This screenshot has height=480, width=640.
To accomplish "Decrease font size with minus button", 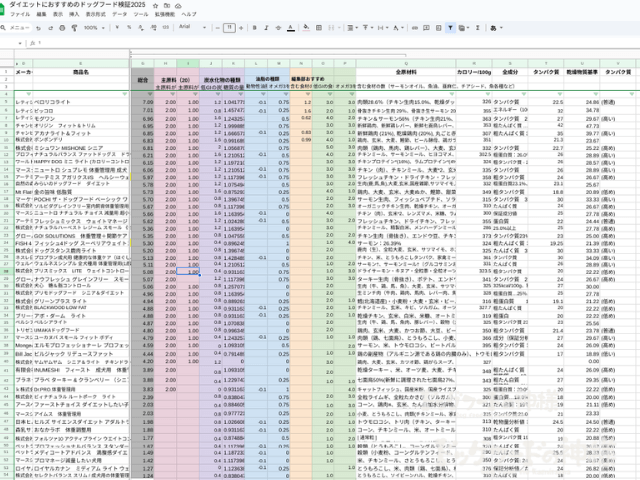I will coord(218,28).
